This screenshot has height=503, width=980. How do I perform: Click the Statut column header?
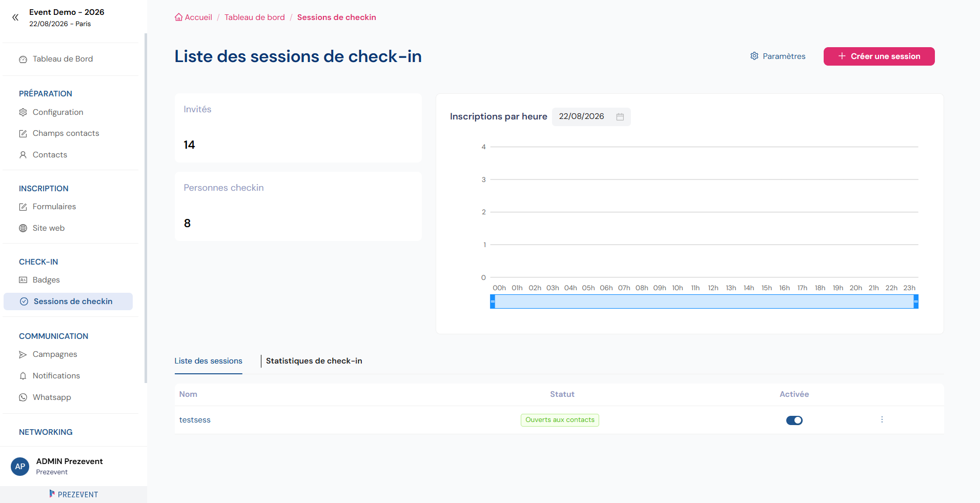562,394
